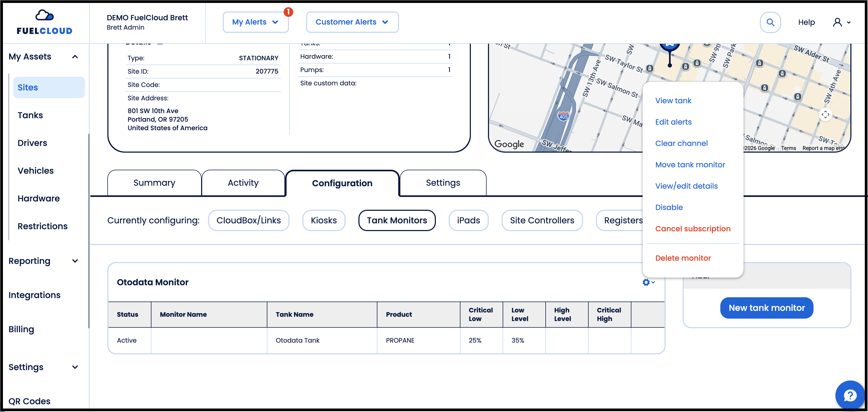Open Integrations in the sidebar
868x412 pixels.
34,295
